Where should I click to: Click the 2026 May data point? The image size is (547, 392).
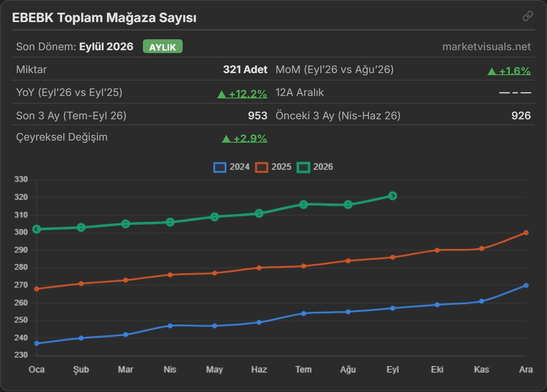[215, 217]
